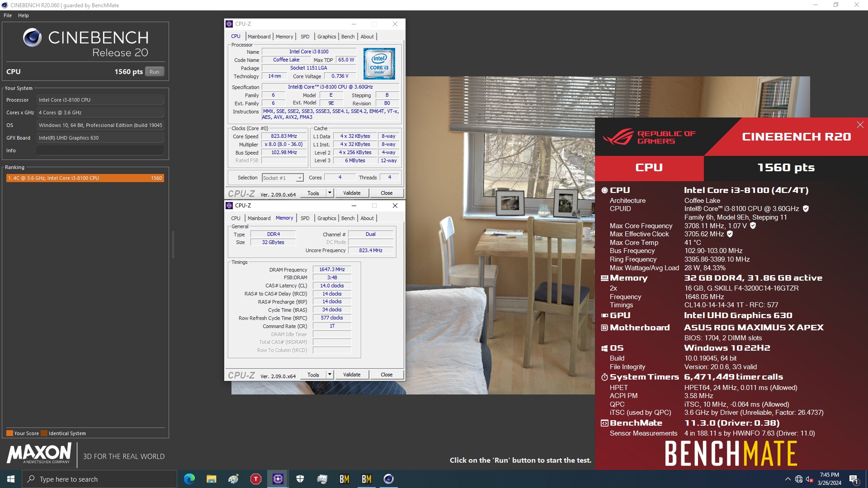Open Bench tab in top CPU-Z window
Viewport: 868px width, 488px height.
coord(348,37)
